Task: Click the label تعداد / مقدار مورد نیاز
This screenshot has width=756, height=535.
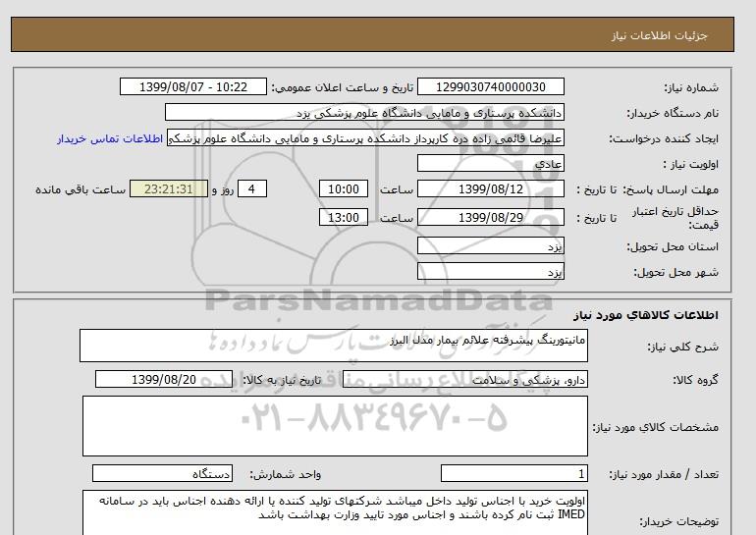Action: (664, 475)
